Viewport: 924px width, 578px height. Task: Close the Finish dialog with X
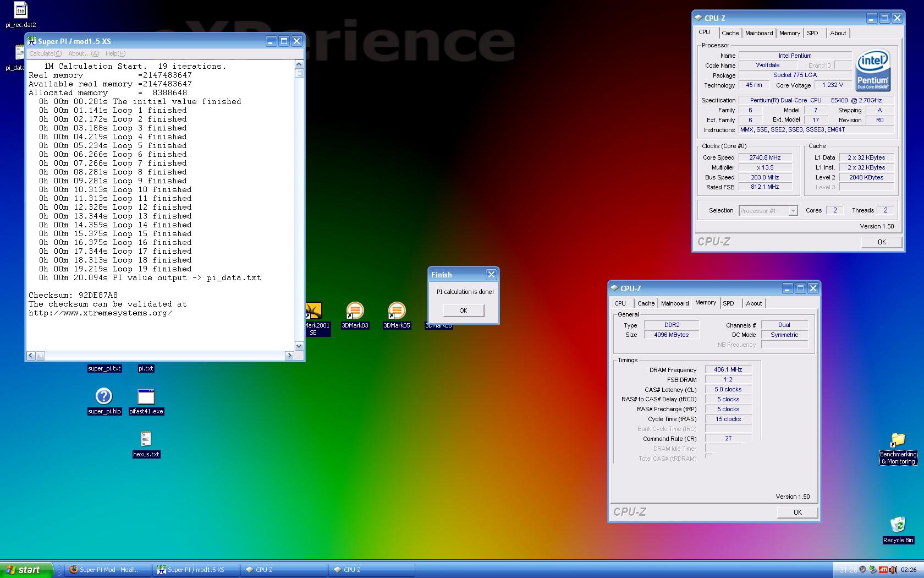pos(491,274)
